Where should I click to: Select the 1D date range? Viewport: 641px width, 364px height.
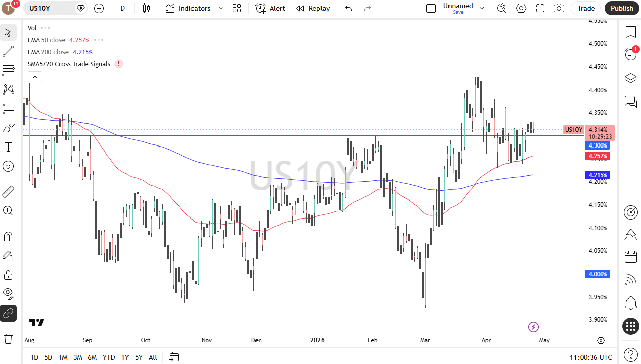pyautogui.click(x=34, y=357)
